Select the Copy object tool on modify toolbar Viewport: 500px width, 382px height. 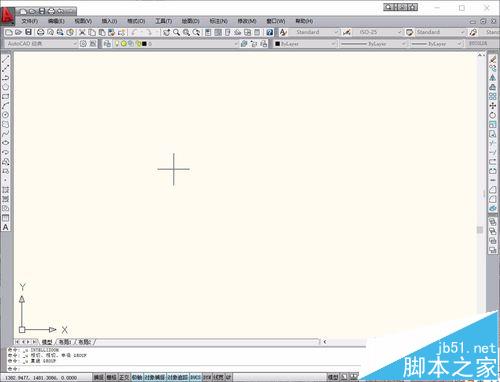coord(493,69)
